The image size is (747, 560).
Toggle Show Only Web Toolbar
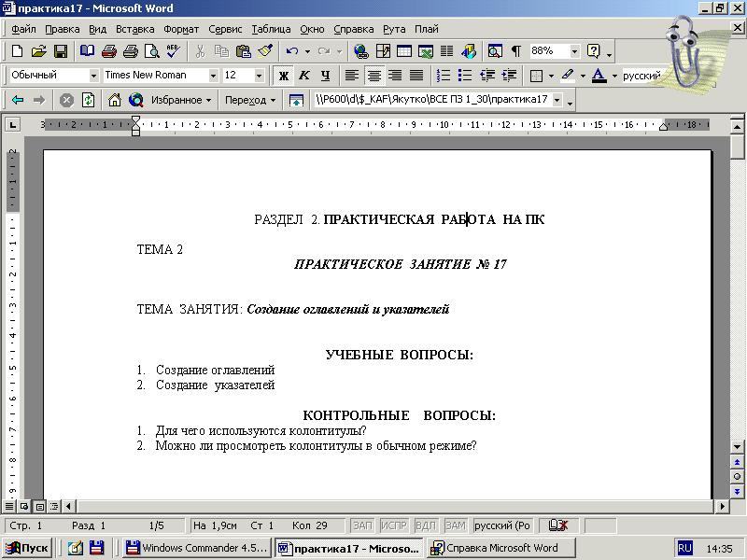click(x=296, y=100)
